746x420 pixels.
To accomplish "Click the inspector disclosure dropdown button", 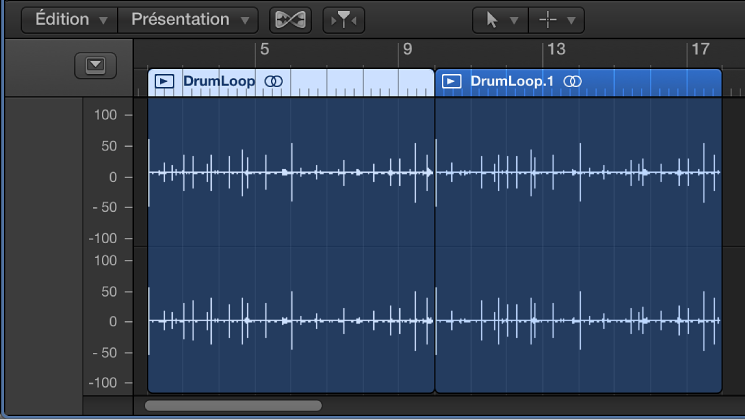I will click(x=95, y=65).
